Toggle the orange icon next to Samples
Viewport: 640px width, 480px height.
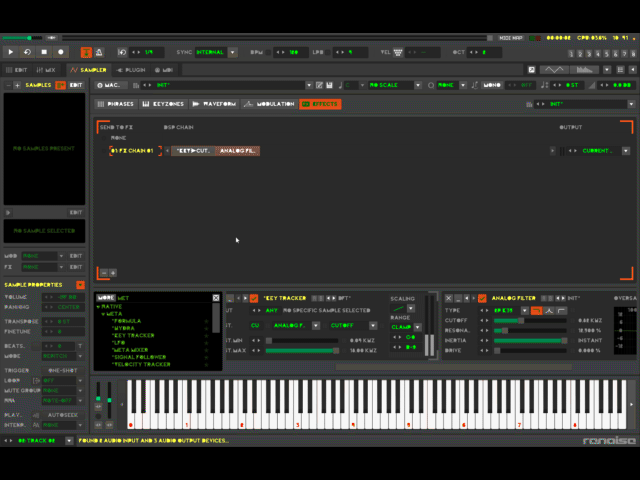60,85
